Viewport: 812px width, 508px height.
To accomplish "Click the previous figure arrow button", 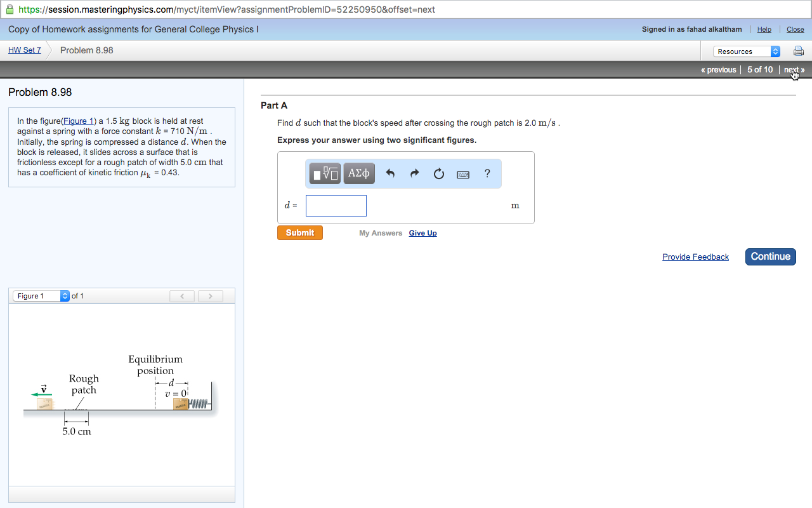I will tap(183, 296).
